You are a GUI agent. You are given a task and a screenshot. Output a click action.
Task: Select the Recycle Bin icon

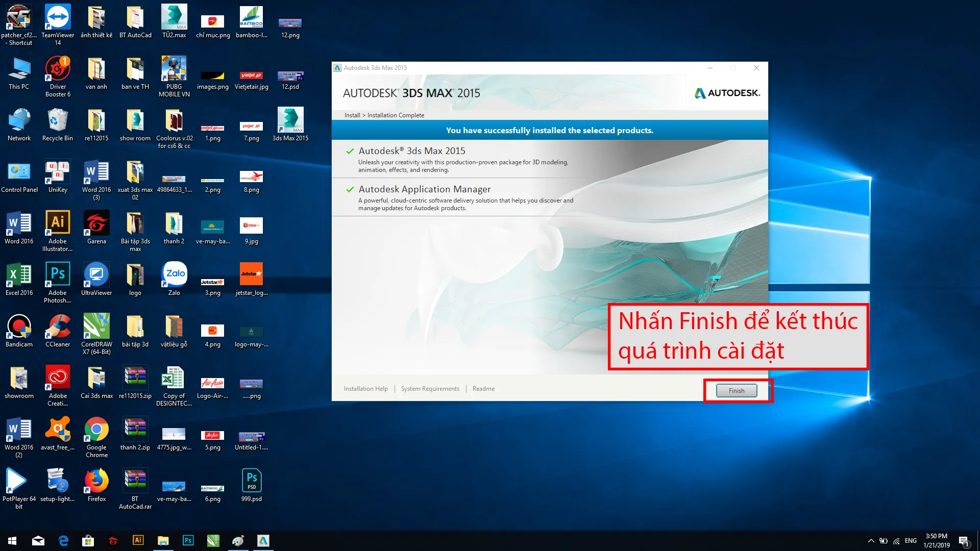tap(58, 121)
